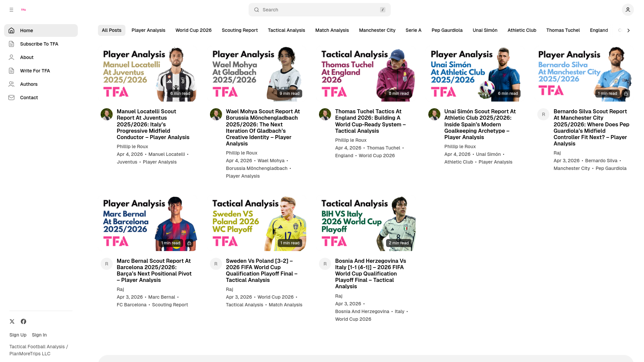This screenshot has height=362, width=644.
Task: Click the Subscribe To TFA document icon
Action: click(11, 44)
